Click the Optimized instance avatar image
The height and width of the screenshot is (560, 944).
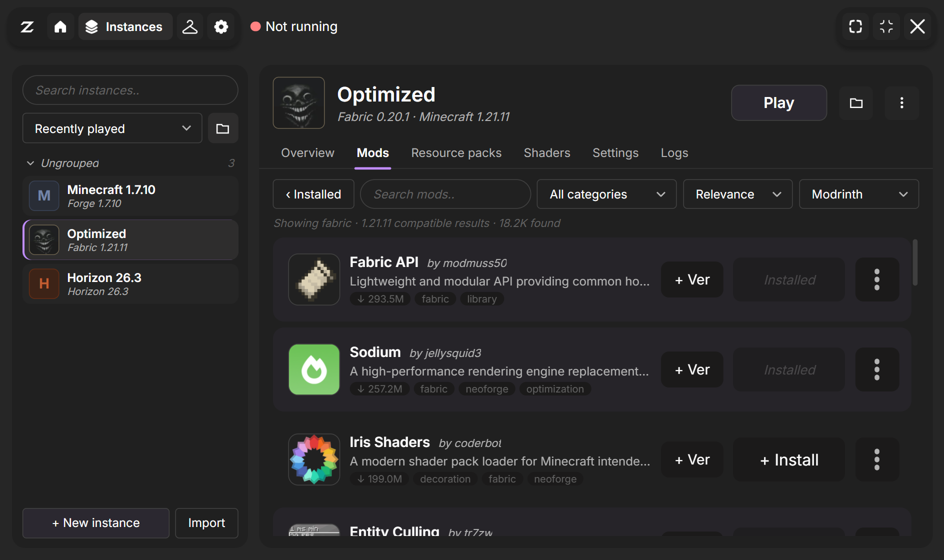pos(299,103)
